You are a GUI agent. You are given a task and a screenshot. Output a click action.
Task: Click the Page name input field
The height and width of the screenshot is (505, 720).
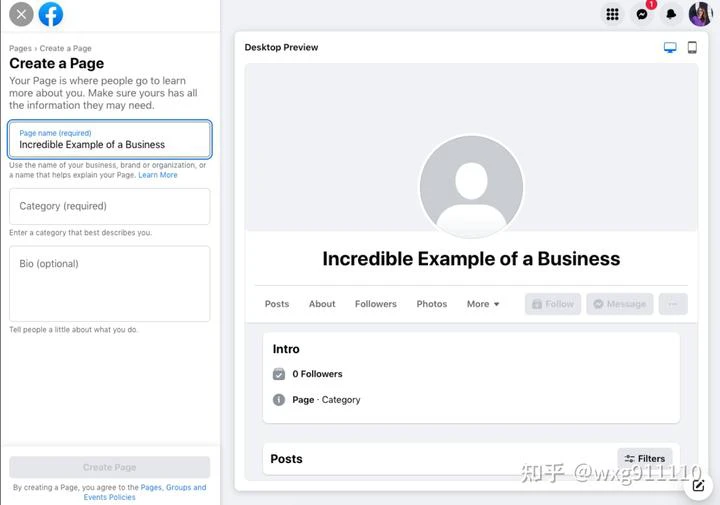click(x=110, y=140)
